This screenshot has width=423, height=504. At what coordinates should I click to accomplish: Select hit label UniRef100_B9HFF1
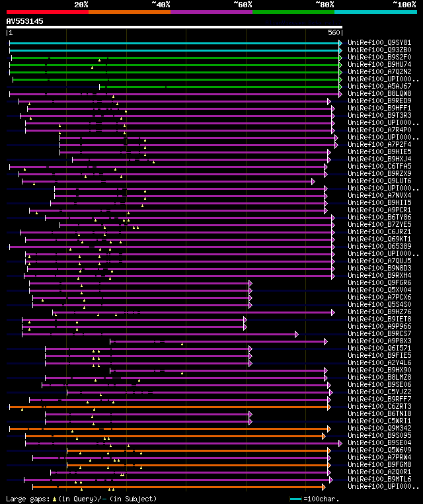[379, 108]
